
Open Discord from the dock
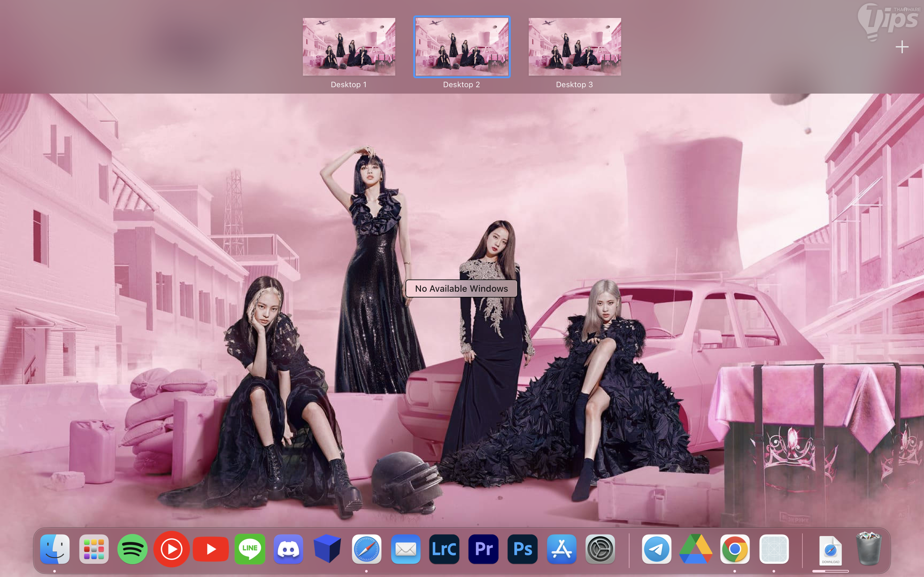[x=289, y=549]
